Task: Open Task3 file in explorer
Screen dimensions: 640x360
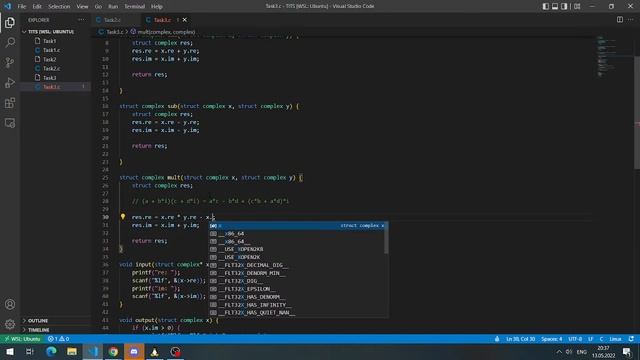Action: (49, 78)
